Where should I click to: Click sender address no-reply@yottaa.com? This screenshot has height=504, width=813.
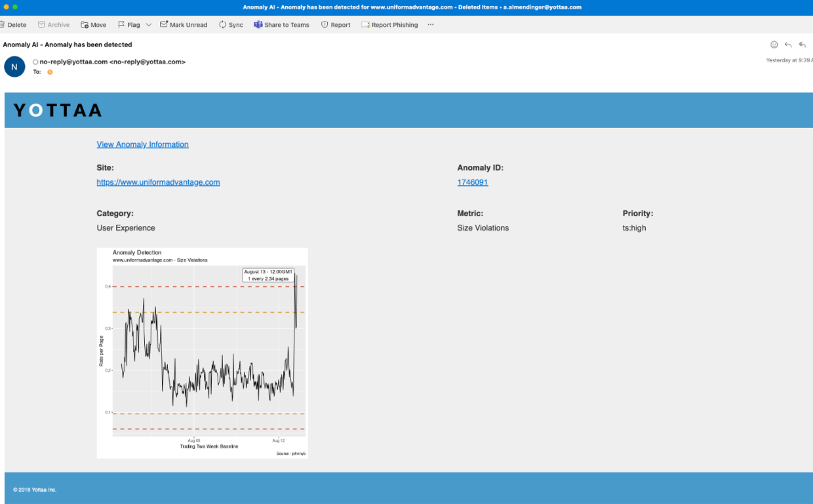click(x=112, y=62)
